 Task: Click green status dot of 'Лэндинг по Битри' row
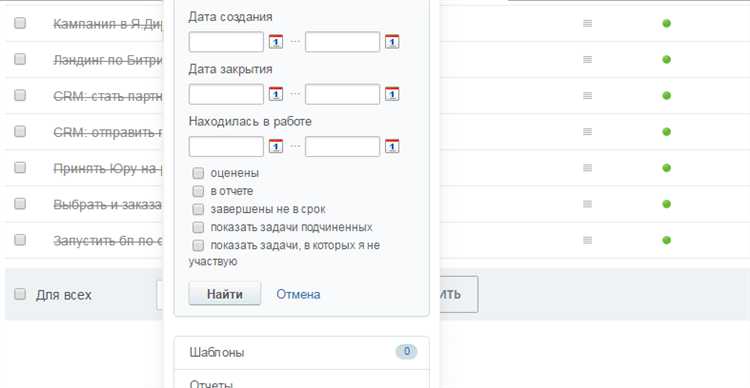point(666,59)
